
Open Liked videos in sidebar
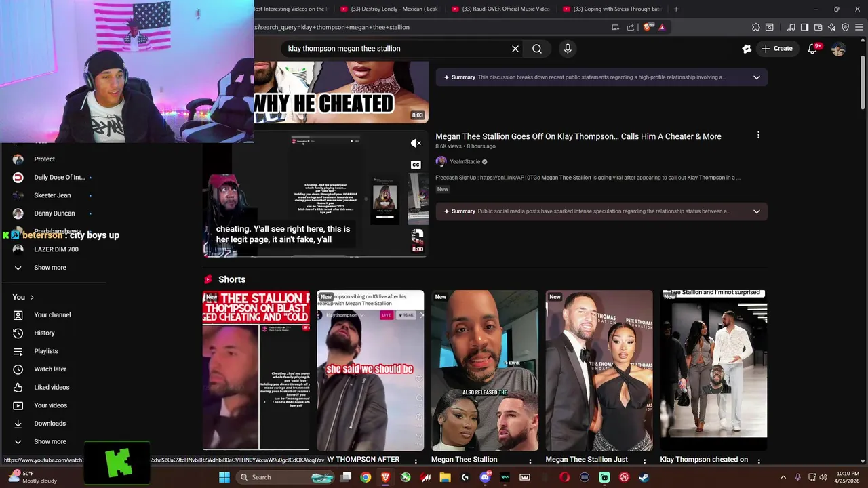coord(52,387)
